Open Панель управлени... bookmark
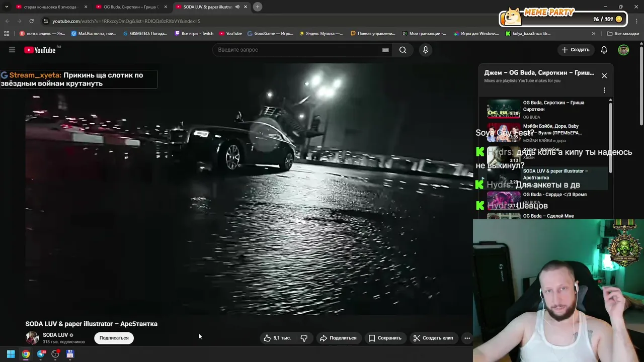644x362 pixels. point(373,34)
